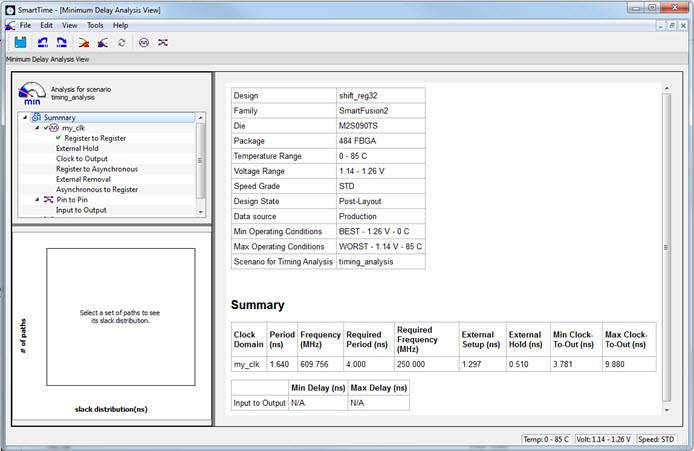The height and width of the screenshot is (451, 694).
Task: Click the Redo arrow toolbar icon
Action: (x=61, y=42)
